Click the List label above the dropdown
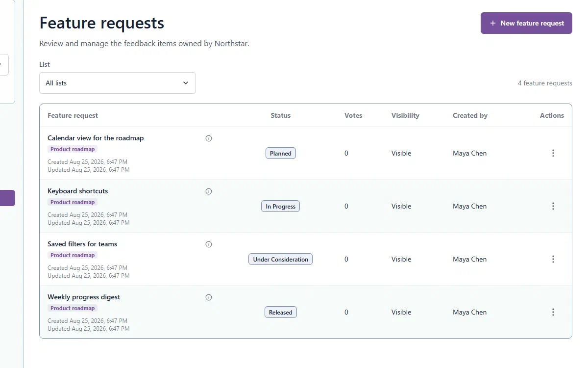 45,64
